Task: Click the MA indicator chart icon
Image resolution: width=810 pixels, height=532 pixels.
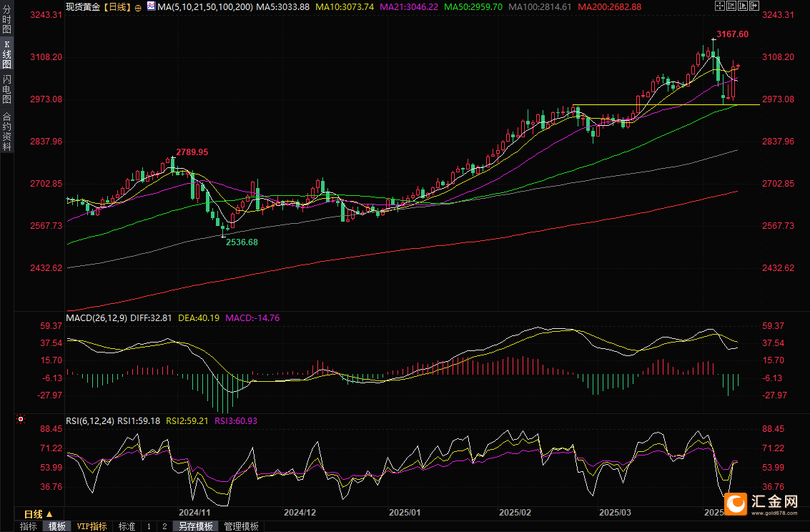Action: (x=150, y=6)
